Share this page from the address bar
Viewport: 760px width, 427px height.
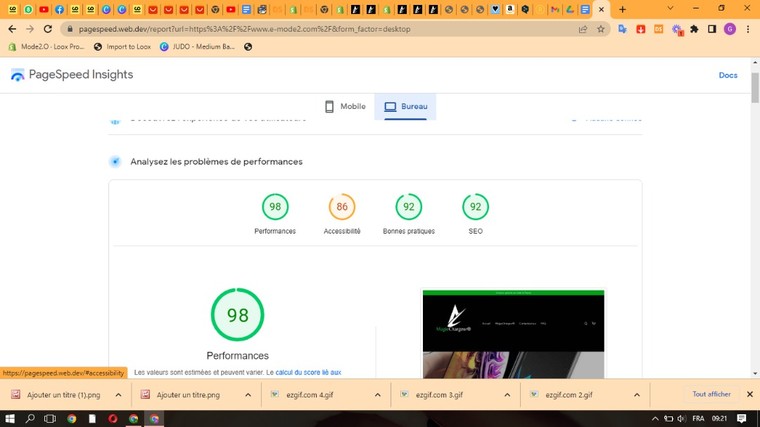tap(583, 29)
